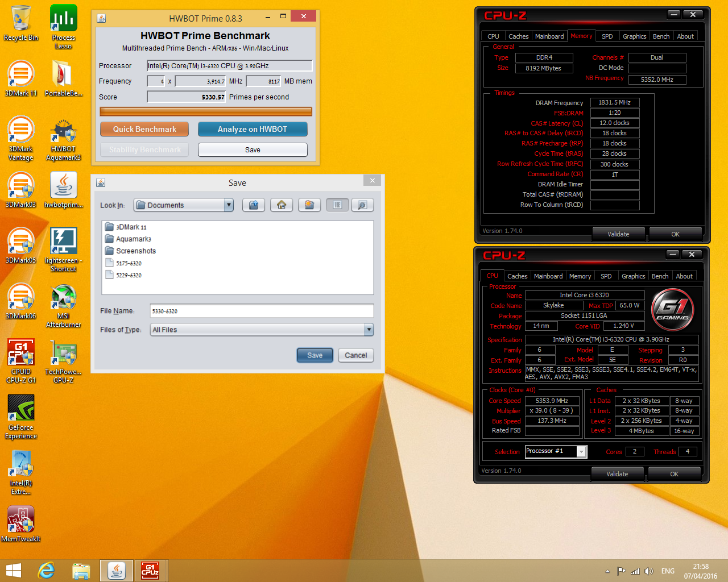Confirm Save in the Save dialog
728x582 pixels.
pyautogui.click(x=315, y=355)
